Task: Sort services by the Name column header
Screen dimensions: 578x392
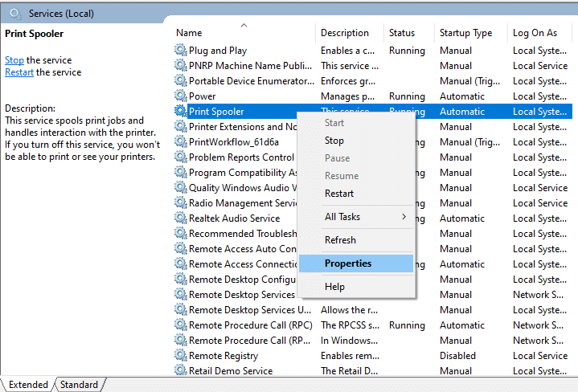Action: click(x=190, y=33)
